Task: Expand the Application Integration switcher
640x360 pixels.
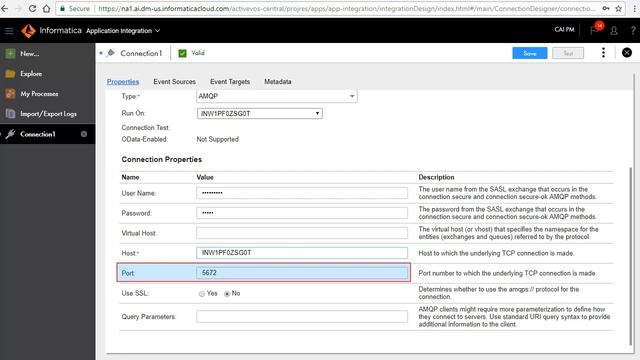Action: (123, 31)
